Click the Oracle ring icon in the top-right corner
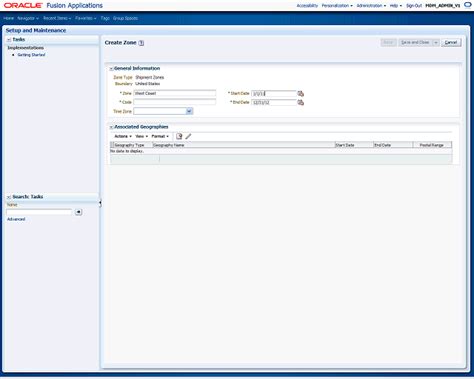The width and height of the screenshot is (474, 379). pyautogui.click(x=468, y=5)
